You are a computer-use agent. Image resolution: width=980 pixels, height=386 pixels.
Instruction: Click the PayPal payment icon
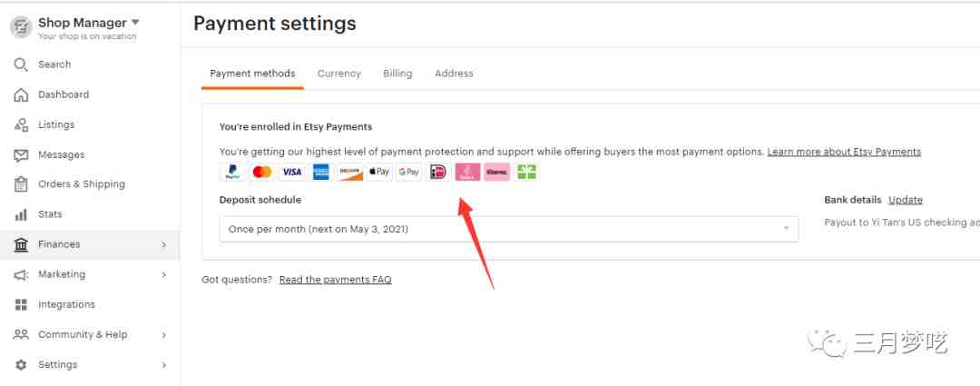tap(232, 172)
